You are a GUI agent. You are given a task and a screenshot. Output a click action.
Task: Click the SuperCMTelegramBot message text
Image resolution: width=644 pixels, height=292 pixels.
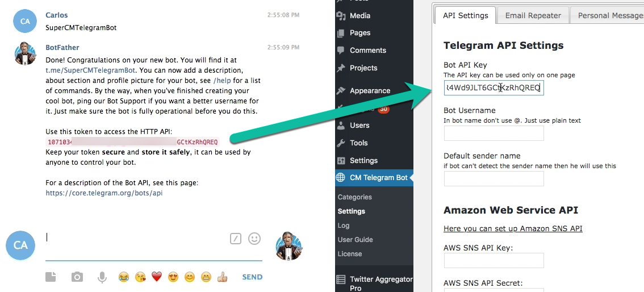pos(81,28)
